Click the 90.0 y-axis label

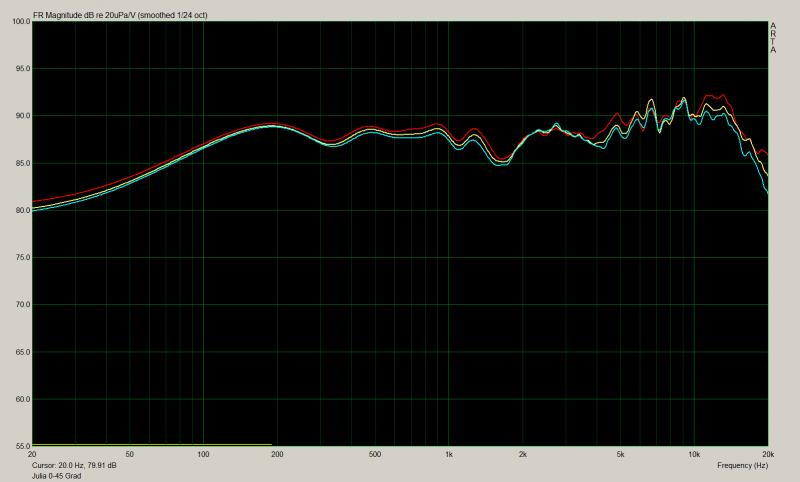[x=22, y=116]
